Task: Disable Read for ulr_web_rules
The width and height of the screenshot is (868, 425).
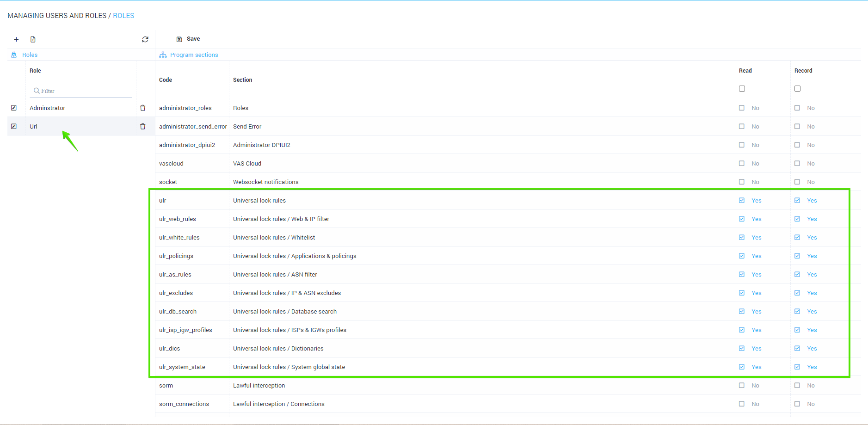Action: coord(742,219)
